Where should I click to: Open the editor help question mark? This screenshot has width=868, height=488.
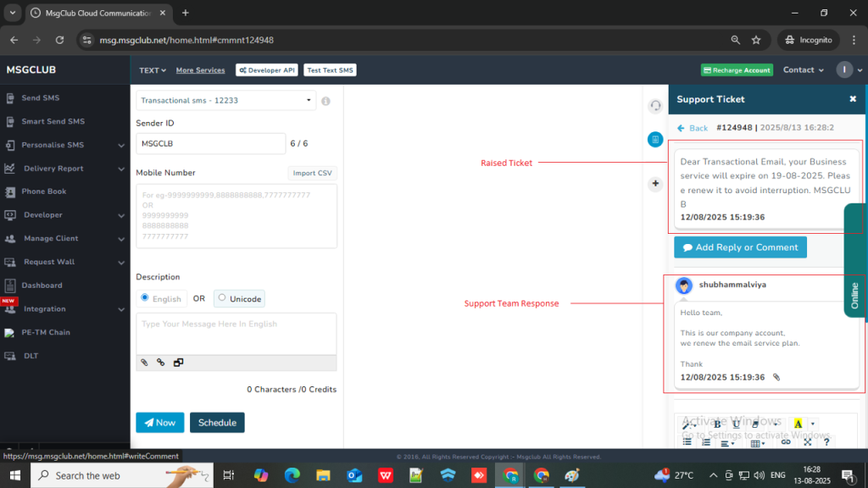826,442
